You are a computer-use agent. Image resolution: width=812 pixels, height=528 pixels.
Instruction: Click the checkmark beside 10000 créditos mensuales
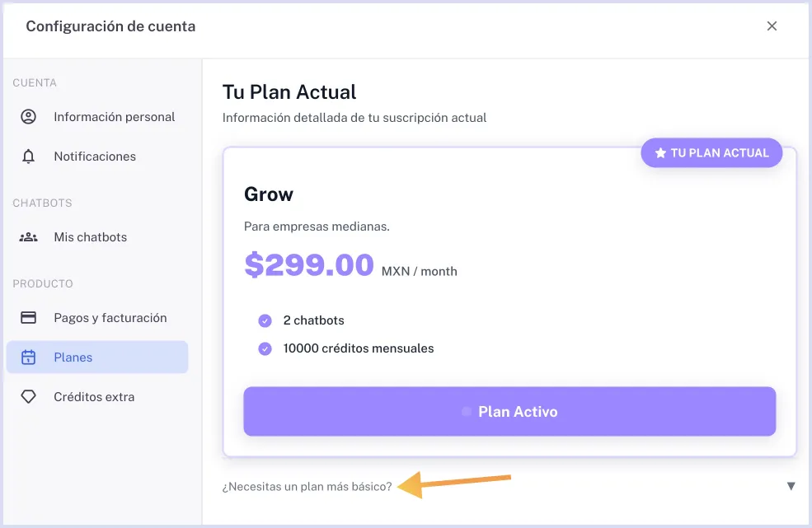coord(265,348)
